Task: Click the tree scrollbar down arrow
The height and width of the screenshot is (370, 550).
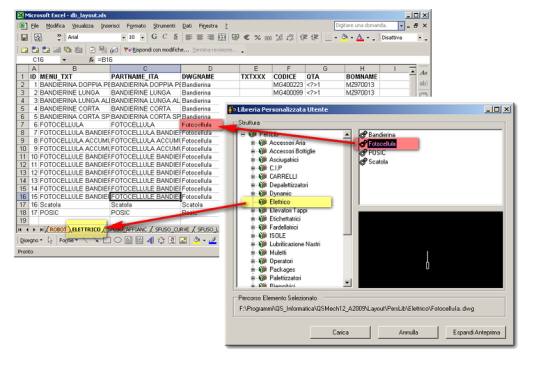Action: coord(347,282)
